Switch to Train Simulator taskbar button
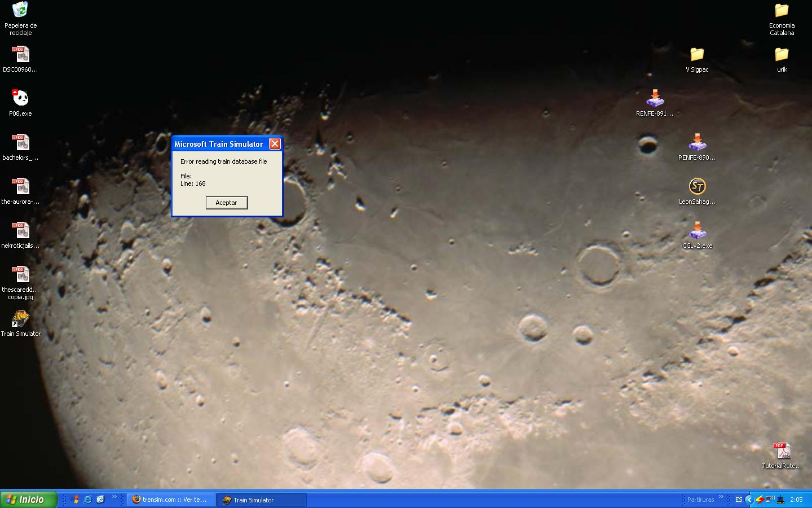Viewport: 812px width, 508px height. coord(261,500)
